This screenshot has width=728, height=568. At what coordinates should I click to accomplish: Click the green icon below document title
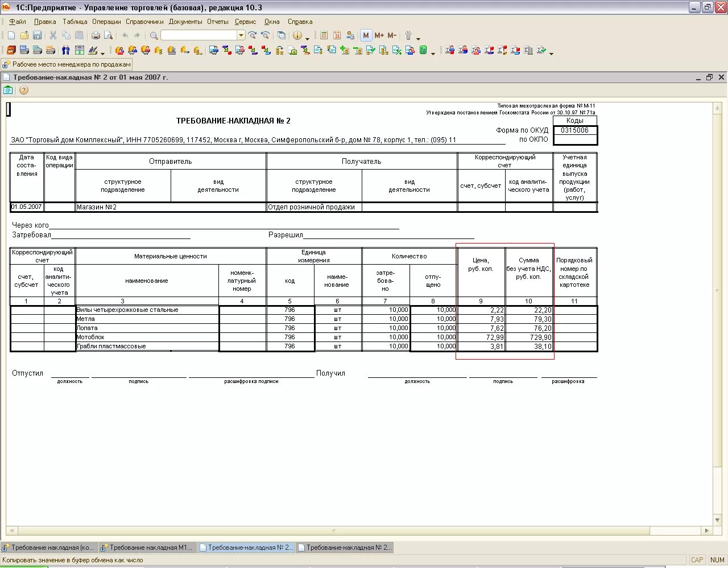[x=8, y=90]
